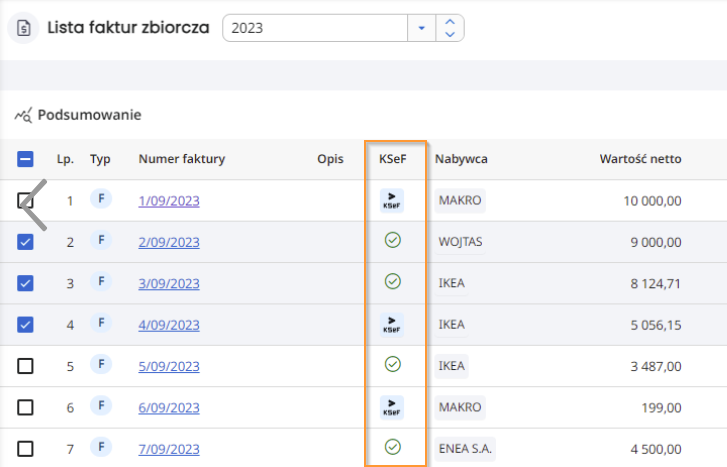Click KSeF send icon for invoice 4/09/2023

click(392, 325)
